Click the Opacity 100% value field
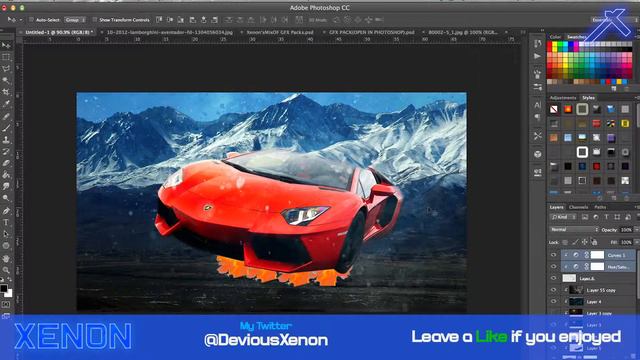This screenshot has width=640, height=360. [626, 230]
